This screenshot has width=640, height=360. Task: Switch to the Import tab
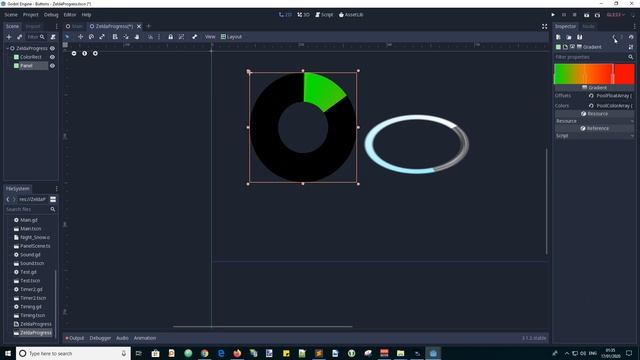[33, 26]
